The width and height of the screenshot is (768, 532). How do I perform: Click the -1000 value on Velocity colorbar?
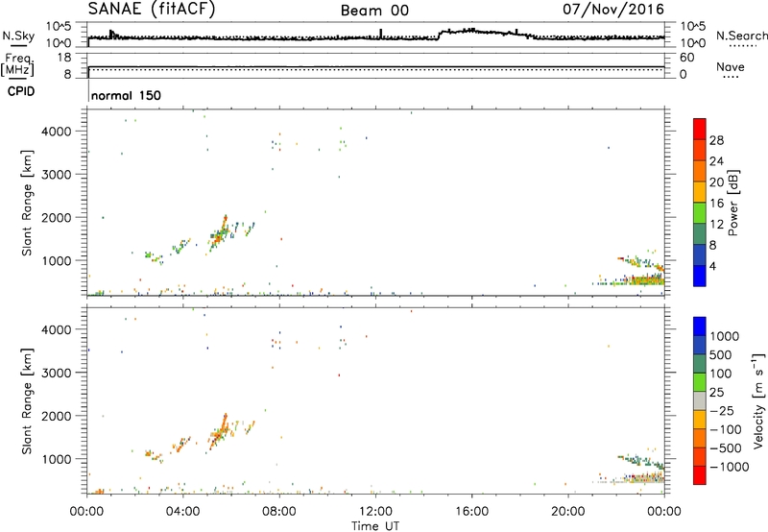730,467
